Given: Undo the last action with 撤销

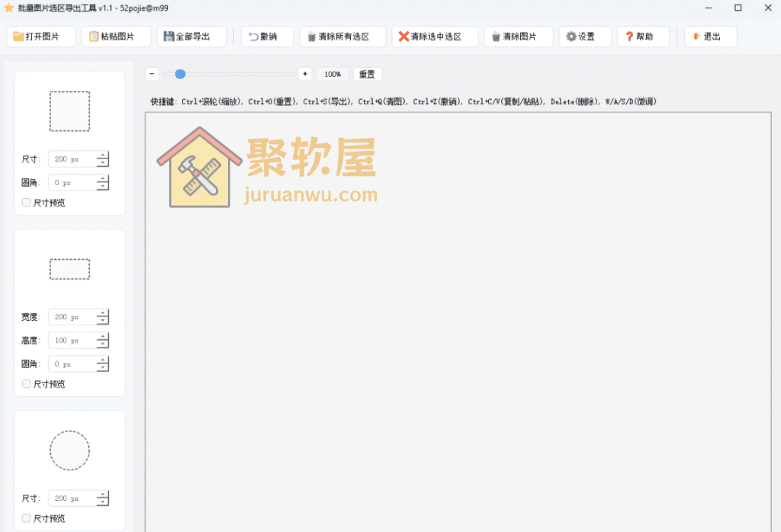Looking at the screenshot, I should (266, 36).
